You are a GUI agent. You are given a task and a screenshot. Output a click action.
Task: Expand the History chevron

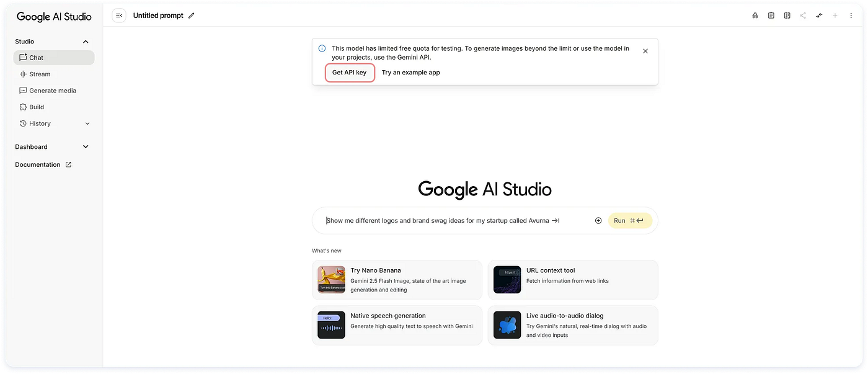(87, 123)
